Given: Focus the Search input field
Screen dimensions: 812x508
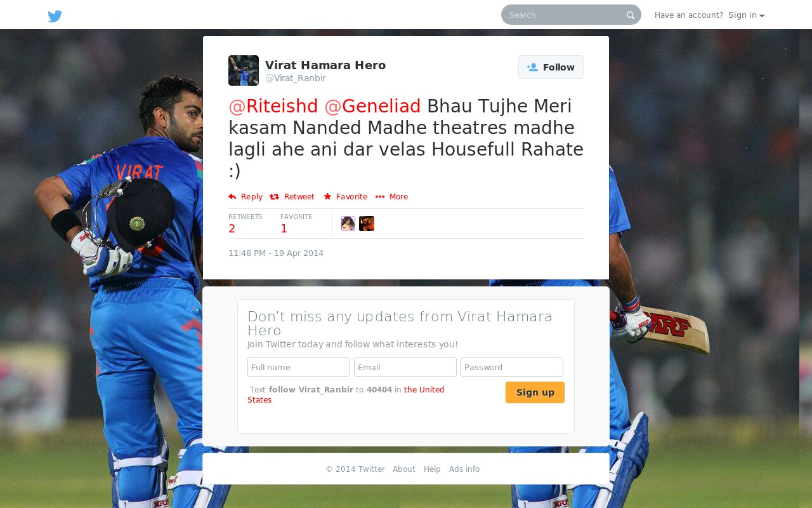Looking at the screenshot, I should pyautogui.click(x=565, y=15).
